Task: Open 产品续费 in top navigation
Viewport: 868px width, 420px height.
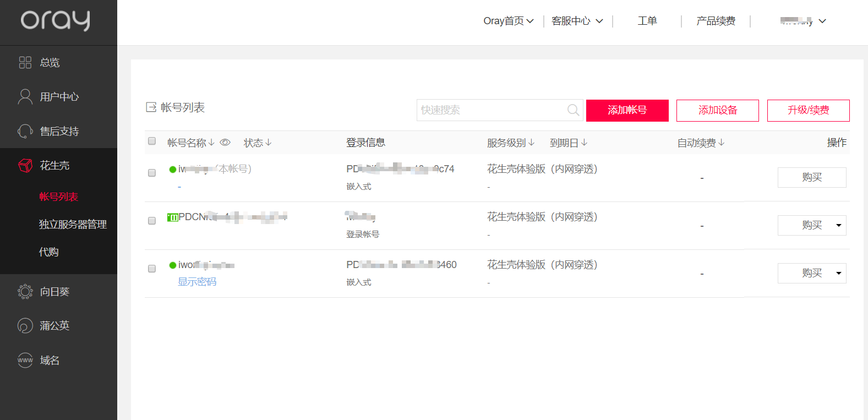Action: (716, 21)
